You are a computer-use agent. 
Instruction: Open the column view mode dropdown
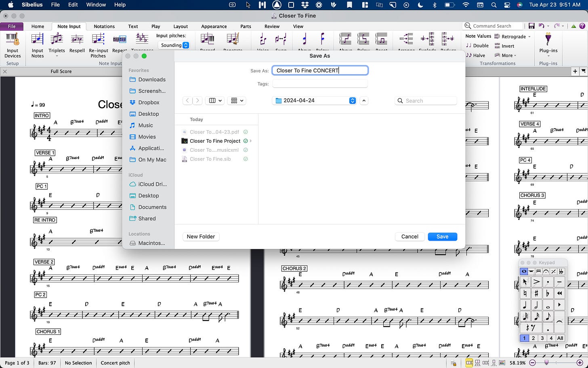tap(215, 101)
